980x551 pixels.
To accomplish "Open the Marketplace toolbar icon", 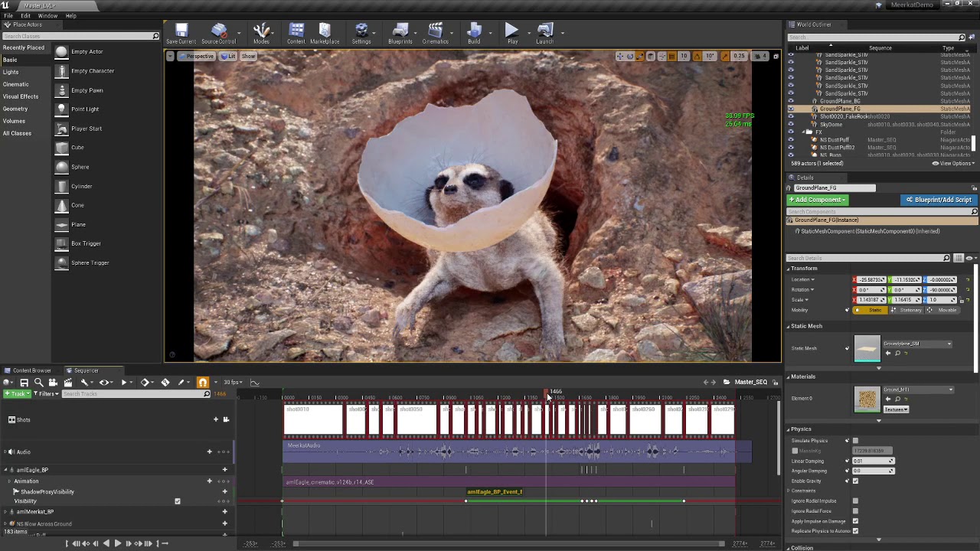I will tap(325, 33).
